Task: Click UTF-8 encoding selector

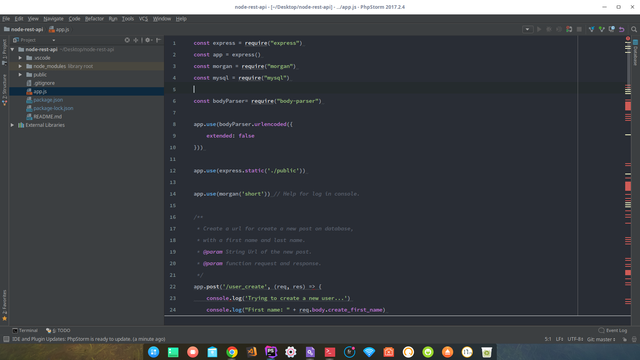Action: point(575,339)
